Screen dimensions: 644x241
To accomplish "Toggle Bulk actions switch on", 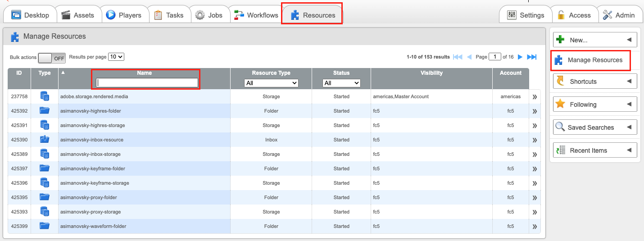I will click(x=52, y=58).
